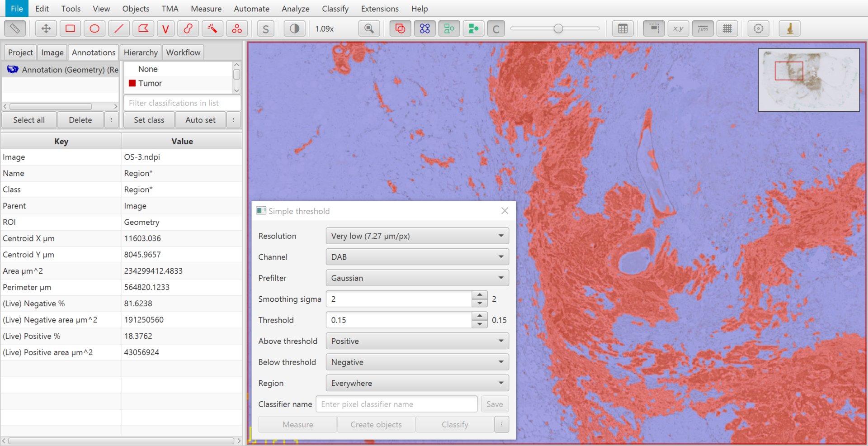Click the Set class button

(x=149, y=120)
